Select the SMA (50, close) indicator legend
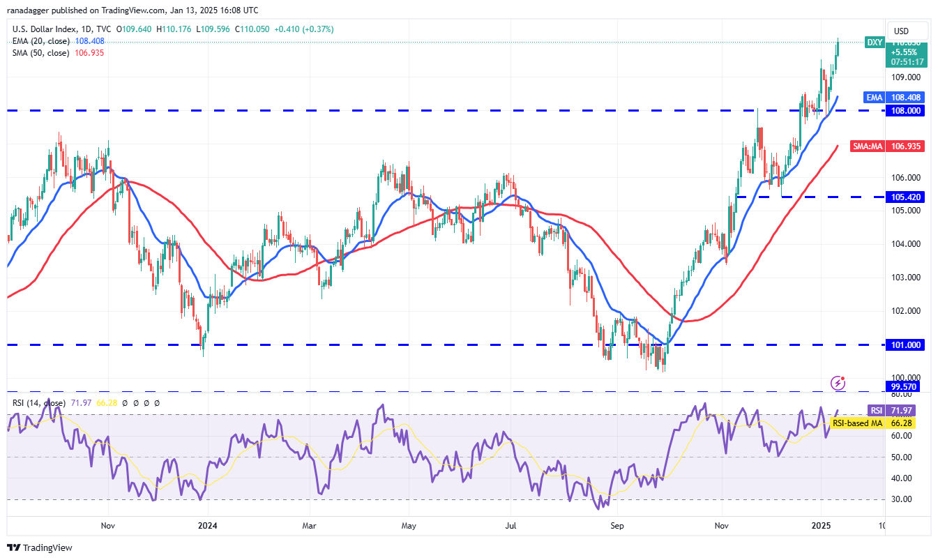Screen dimensions: 938x560 coord(40,53)
